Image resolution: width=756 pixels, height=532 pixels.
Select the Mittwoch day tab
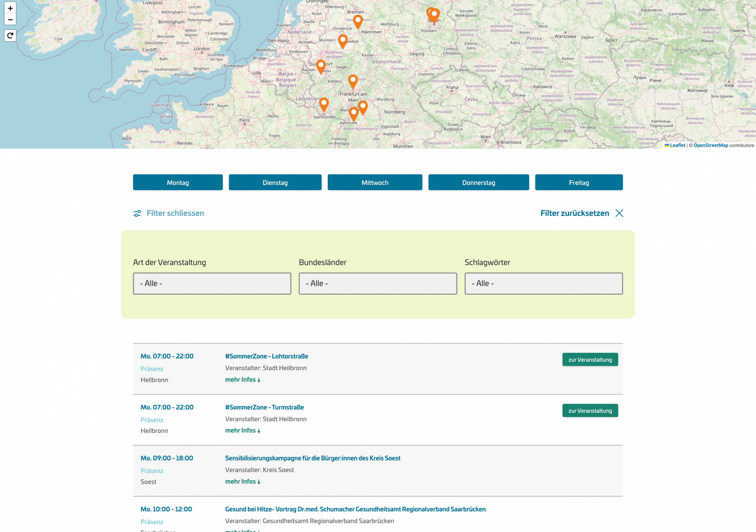click(375, 182)
